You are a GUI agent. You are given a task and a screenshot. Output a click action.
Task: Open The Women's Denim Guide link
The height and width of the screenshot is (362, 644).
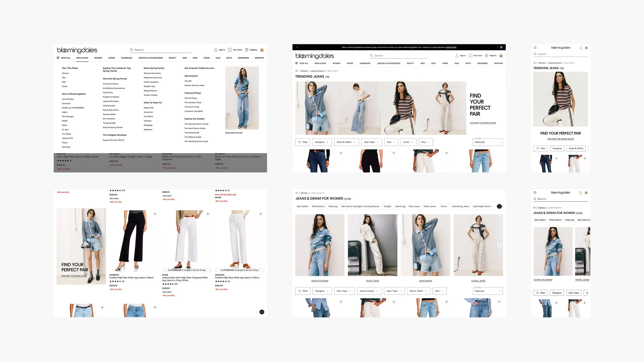pos(196,124)
